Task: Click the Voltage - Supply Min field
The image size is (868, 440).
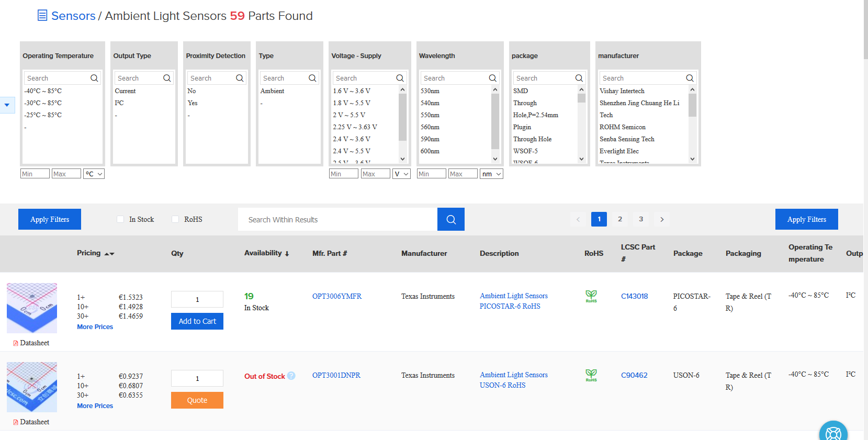Action: point(344,174)
